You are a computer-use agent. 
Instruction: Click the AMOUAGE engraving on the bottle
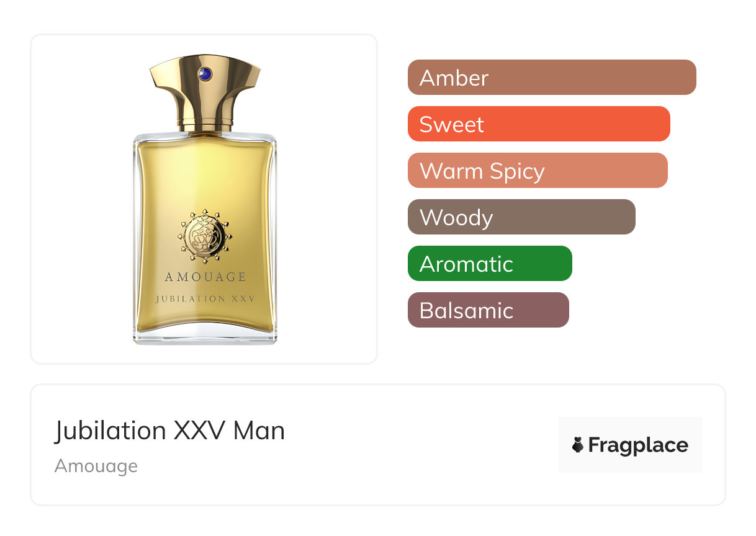pyautogui.click(x=205, y=277)
